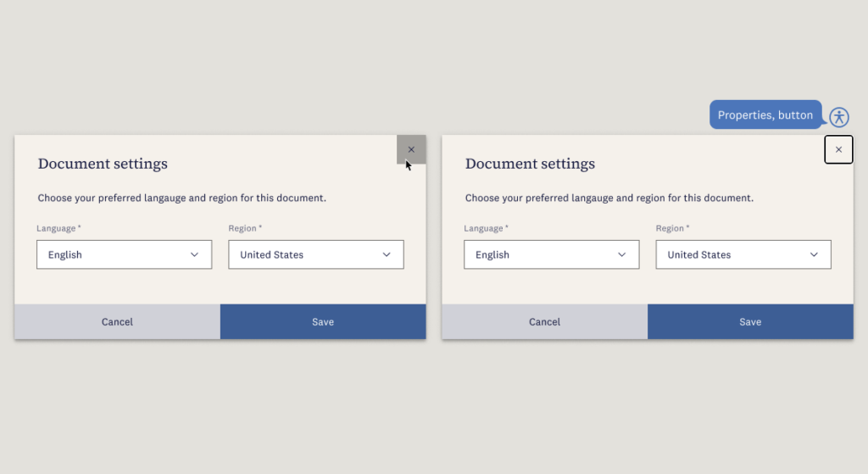Click the chevron arrow of left dialog's Region field

click(387, 254)
